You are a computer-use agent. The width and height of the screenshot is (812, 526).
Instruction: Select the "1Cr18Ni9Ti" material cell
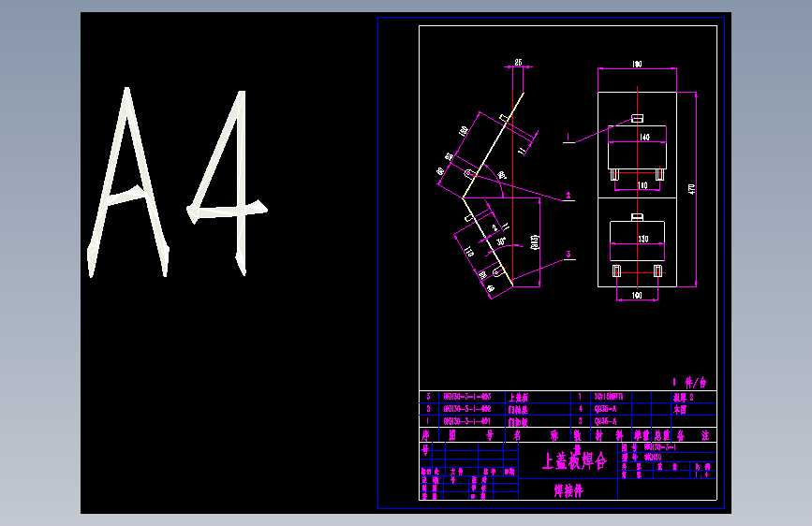pos(609,397)
